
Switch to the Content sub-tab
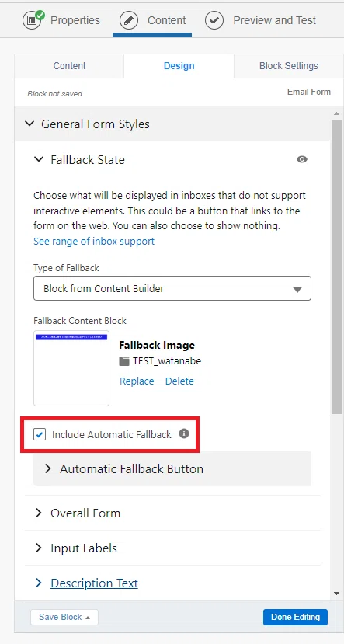(x=69, y=66)
